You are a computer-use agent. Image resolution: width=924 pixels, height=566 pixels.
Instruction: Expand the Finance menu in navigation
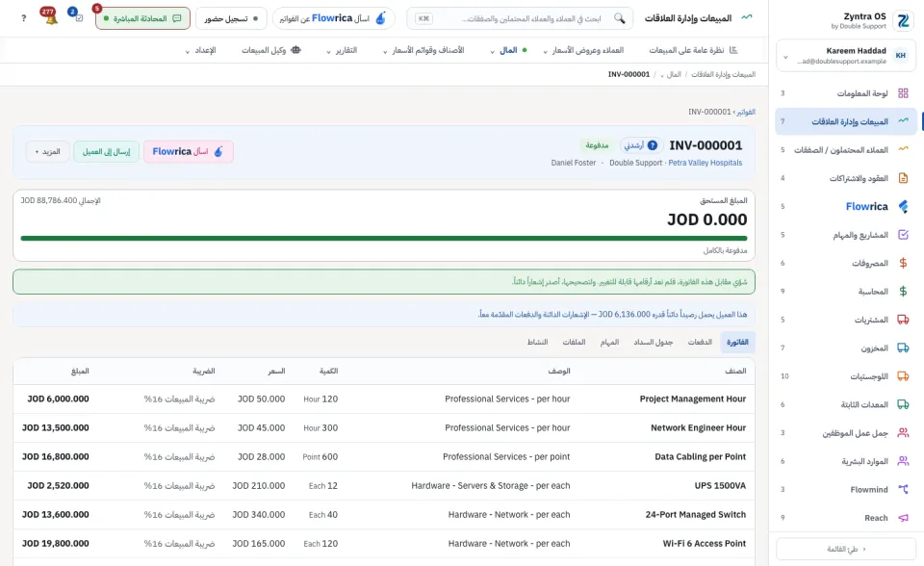pos(508,50)
